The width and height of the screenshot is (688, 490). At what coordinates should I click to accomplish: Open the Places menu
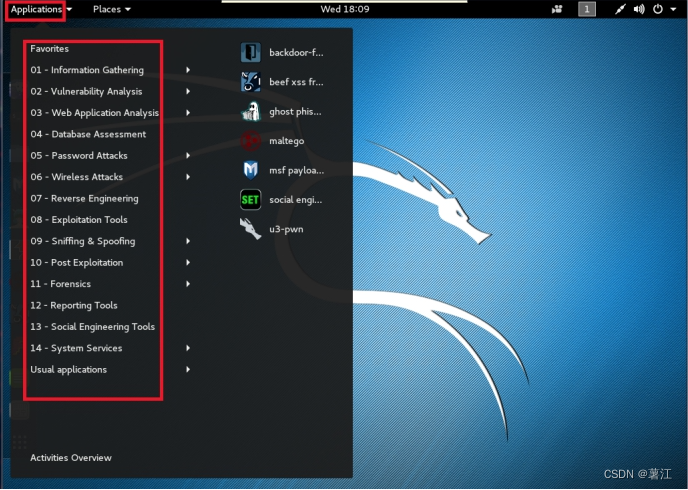[x=112, y=9]
